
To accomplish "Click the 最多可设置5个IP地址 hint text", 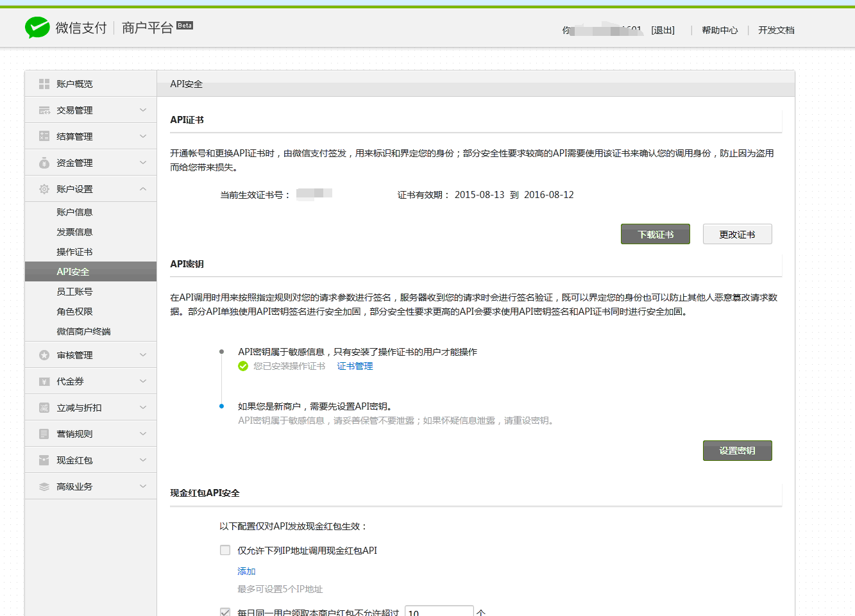I will [280, 589].
